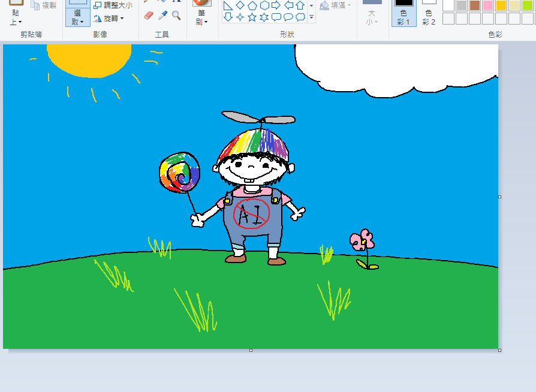
Task: Activate the Magnifier zoom tool
Action: click(x=176, y=16)
